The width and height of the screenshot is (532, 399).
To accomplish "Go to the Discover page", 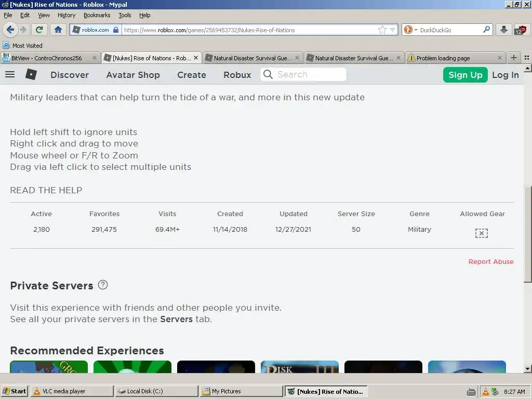I will tap(70, 75).
